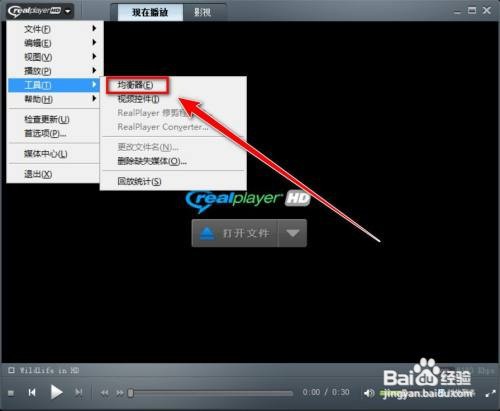Select the highlighted 工具(T) menu item

coord(54,85)
